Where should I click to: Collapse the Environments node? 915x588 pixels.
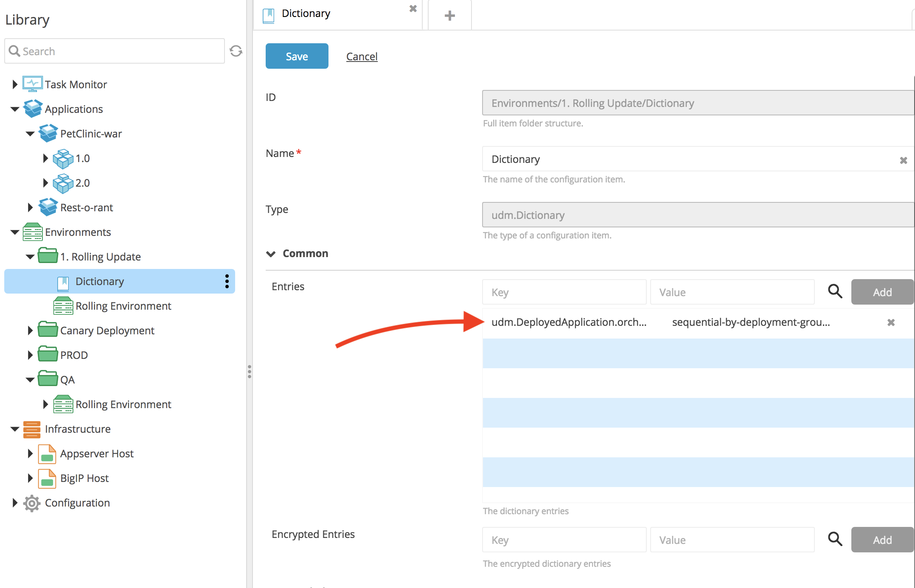coord(14,232)
